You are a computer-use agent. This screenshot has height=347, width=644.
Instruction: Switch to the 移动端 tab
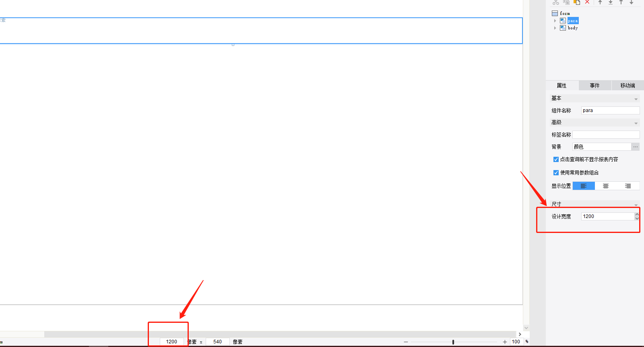627,85
